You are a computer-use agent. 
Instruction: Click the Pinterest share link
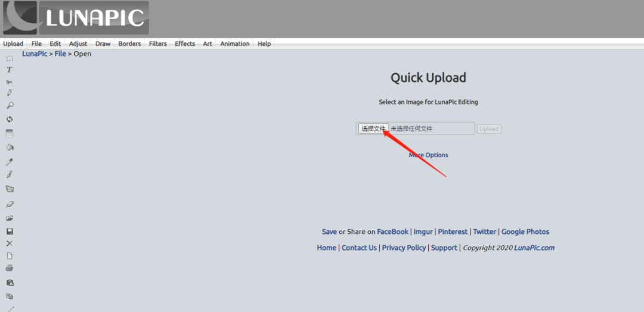click(453, 232)
